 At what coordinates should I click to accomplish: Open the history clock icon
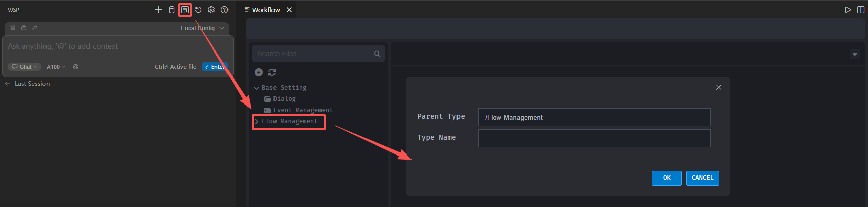pyautogui.click(x=198, y=10)
